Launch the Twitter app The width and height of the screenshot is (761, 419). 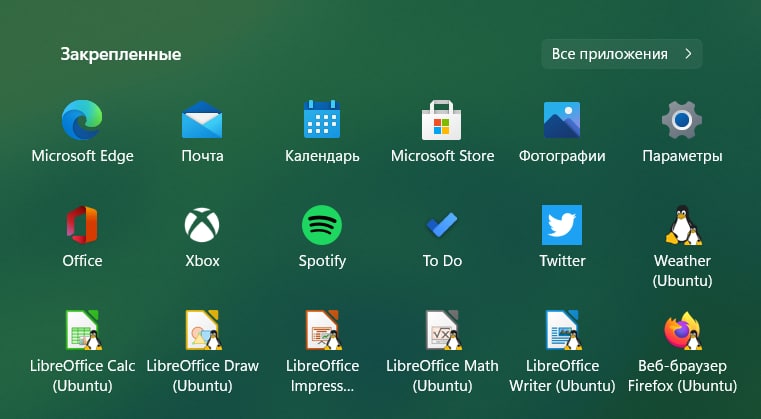point(562,225)
